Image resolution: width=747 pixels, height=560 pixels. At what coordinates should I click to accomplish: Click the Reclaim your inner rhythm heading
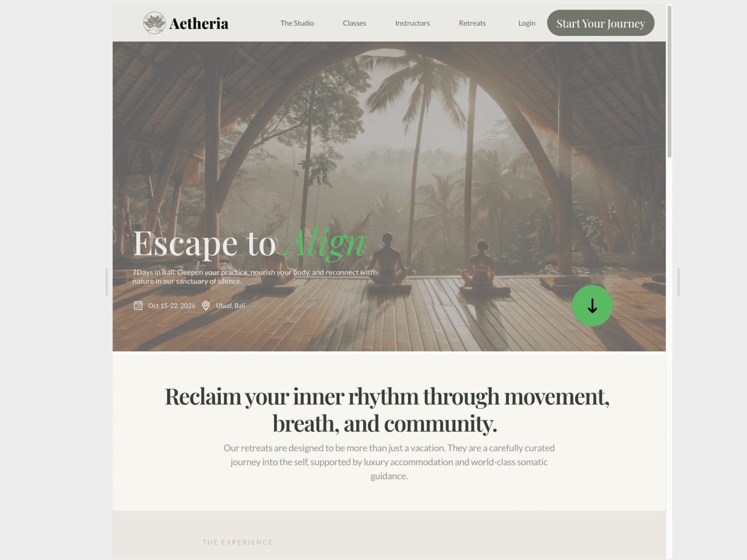[x=388, y=410]
